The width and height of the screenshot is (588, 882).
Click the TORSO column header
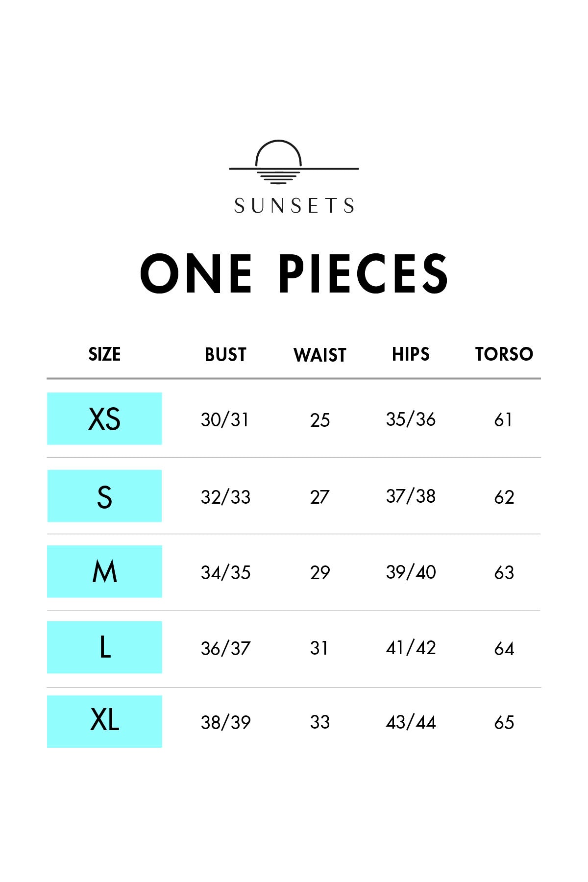point(504,354)
